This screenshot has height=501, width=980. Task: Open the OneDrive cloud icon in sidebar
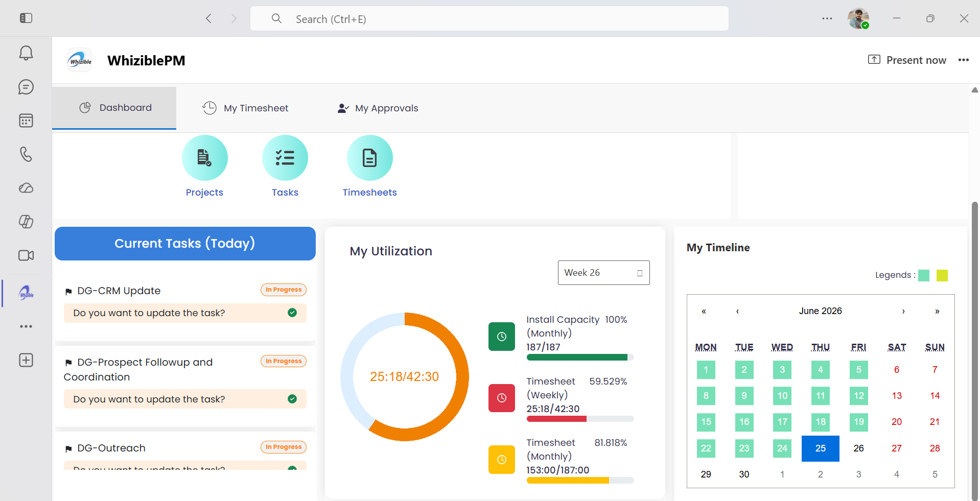(x=26, y=188)
